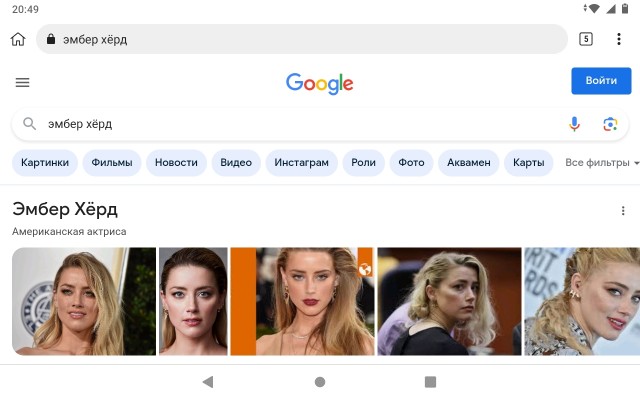Select the Инстаграм filter chip
Viewport: 640px width, 400px height.
tap(302, 162)
